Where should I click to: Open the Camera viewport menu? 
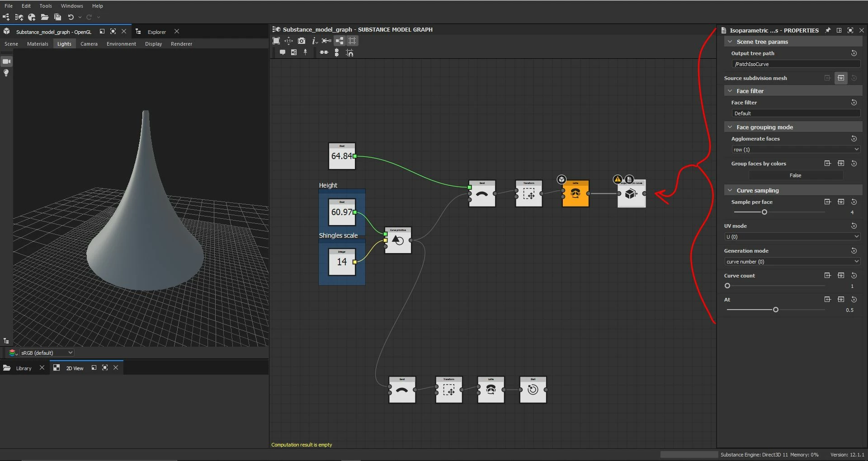click(x=89, y=44)
